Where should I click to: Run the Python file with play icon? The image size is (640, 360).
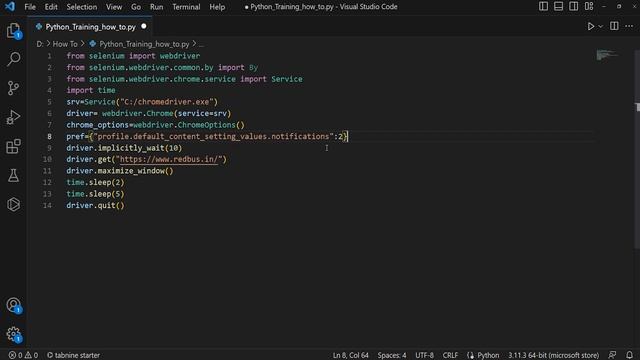point(590,27)
